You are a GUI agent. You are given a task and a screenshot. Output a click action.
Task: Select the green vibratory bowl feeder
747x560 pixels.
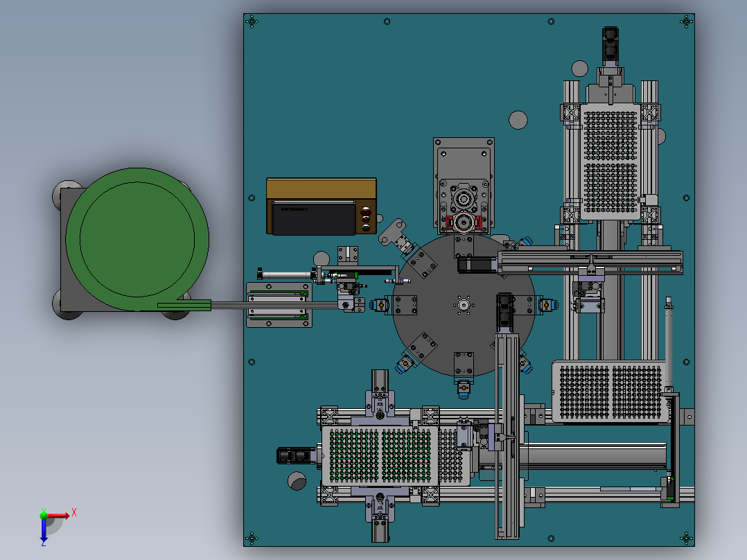137,239
